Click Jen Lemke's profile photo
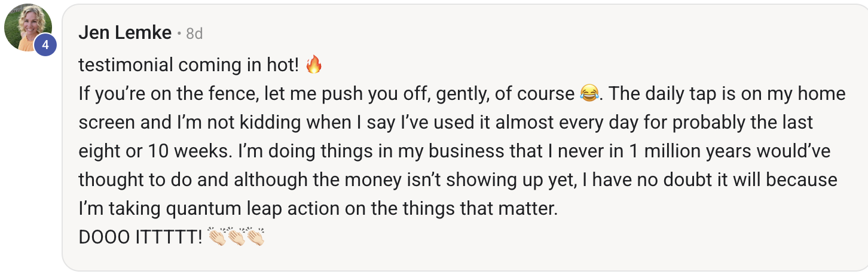The image size is (868, 274). pos(27,27)
